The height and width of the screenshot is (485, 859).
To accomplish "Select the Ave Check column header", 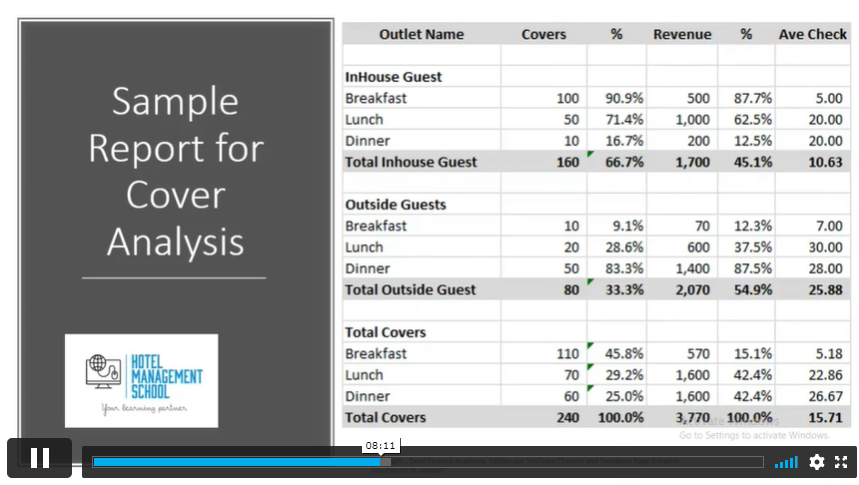I will tap(812, 34).
